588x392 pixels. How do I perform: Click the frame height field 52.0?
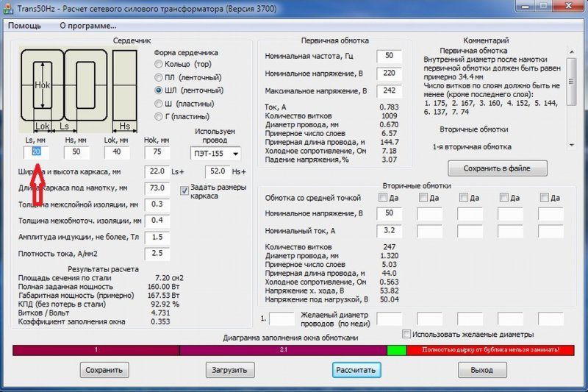[218, 172]
